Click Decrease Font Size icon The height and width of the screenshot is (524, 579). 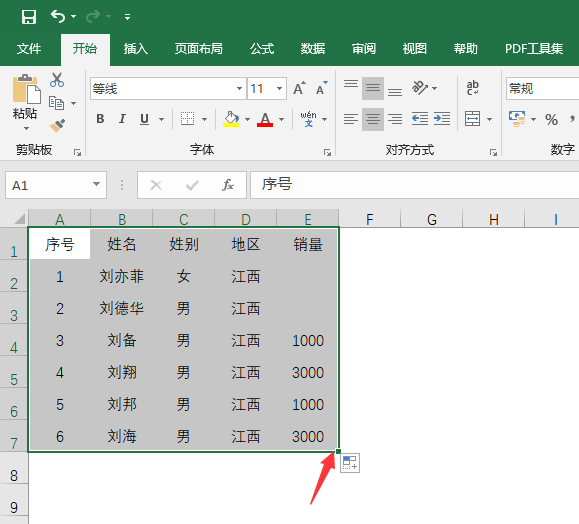322,88
